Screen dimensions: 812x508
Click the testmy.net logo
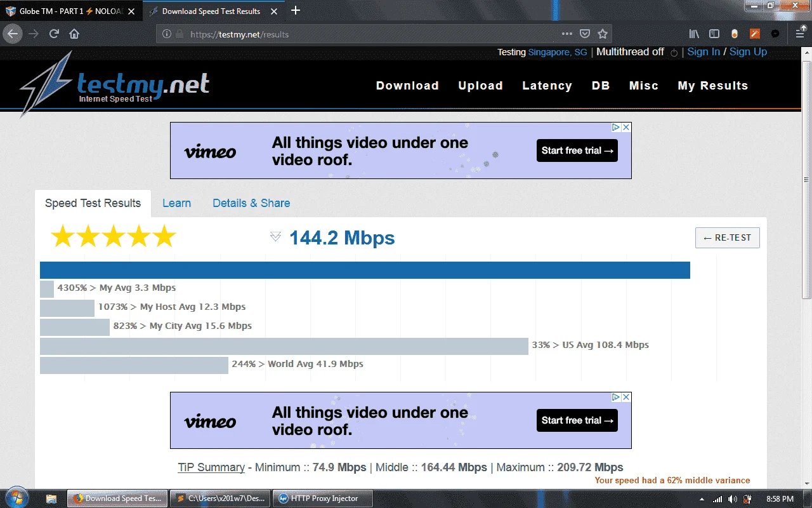coord(114,84)
